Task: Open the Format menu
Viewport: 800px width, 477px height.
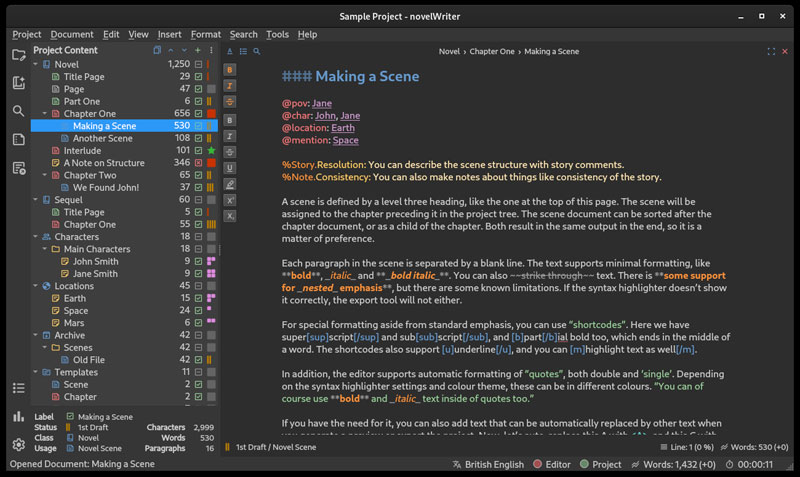Action: coord(206,34)
